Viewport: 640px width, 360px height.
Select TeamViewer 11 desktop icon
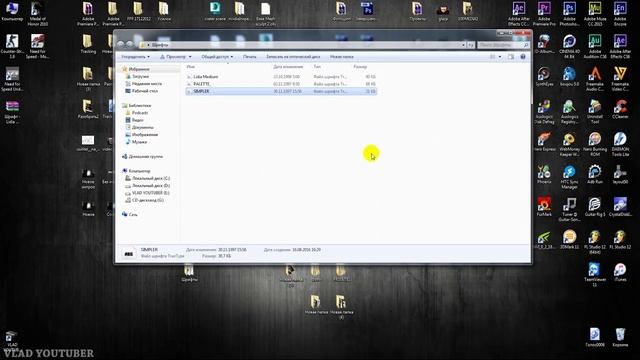(595, 274)
